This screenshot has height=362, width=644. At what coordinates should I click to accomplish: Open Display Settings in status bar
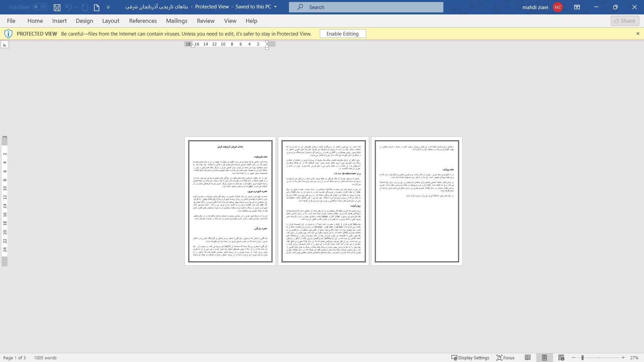click(x=470, y=358)
